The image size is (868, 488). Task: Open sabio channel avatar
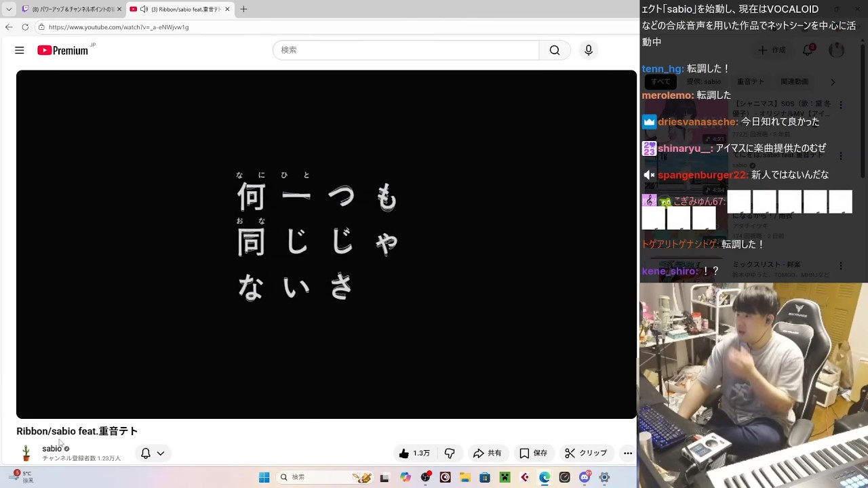coord(26,453)
